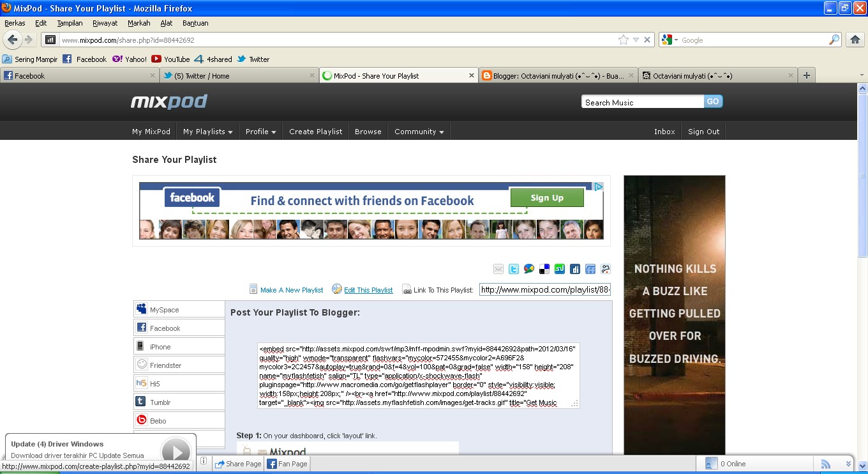
Task: Click the Firefox back arrow button
Action: (13, 40)
